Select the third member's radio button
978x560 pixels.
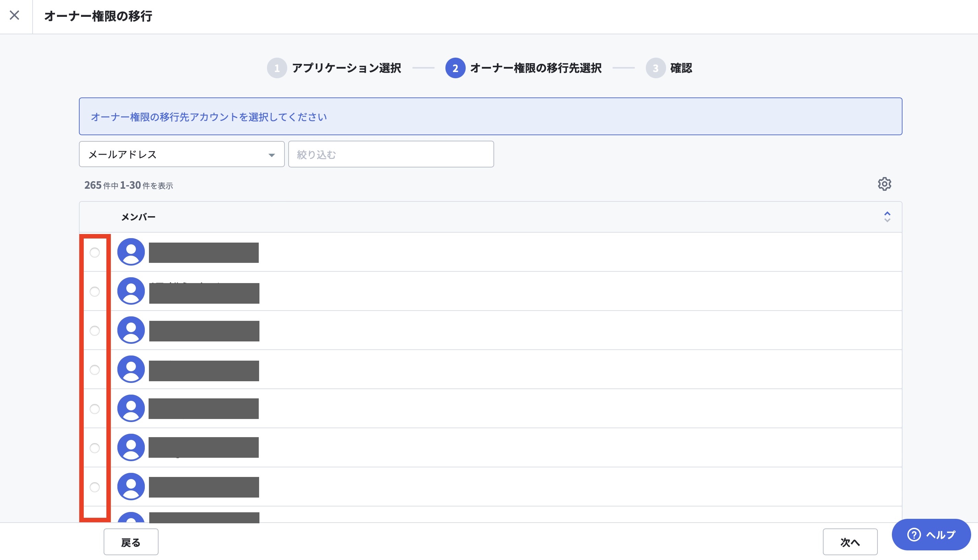[95, 331]
